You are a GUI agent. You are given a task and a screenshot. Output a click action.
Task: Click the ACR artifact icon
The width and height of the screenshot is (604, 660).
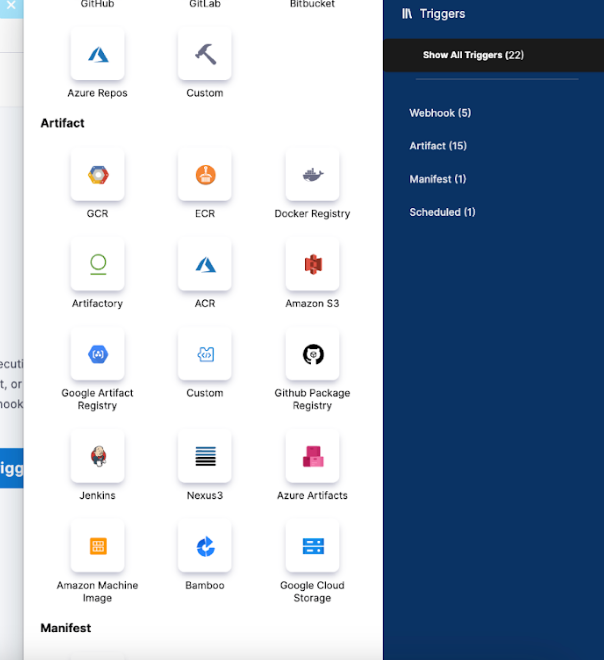205,265
